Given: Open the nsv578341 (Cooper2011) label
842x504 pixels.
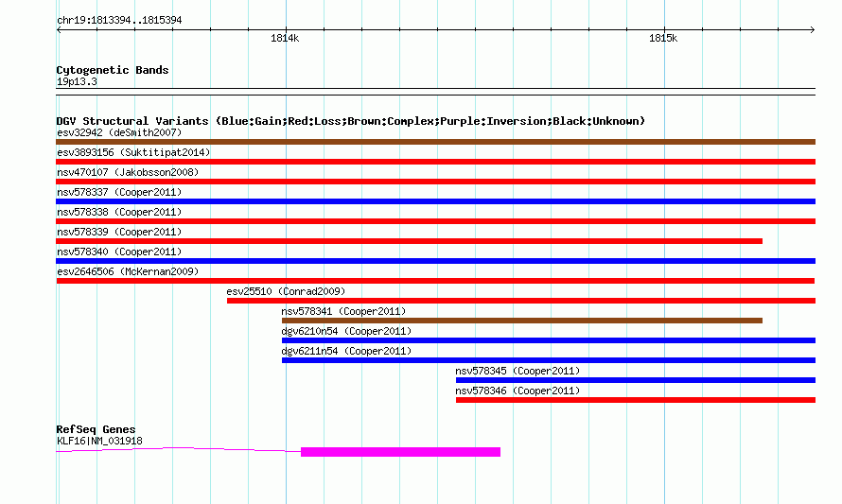Looking at the screenshot, I should point(343,311).
